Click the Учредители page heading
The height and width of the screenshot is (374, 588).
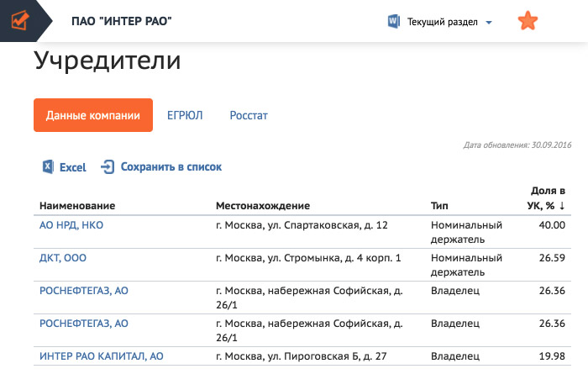[x=108, y=61]
